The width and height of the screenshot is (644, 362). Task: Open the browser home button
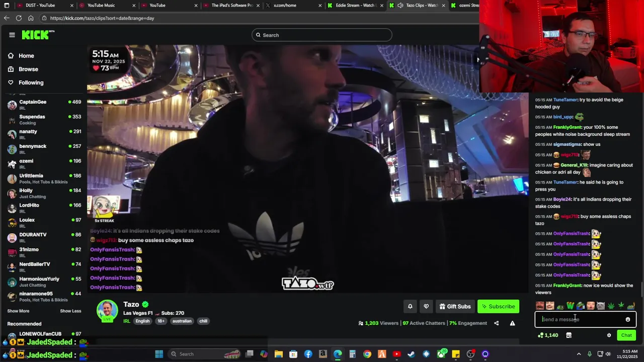(x=31, y=18)
